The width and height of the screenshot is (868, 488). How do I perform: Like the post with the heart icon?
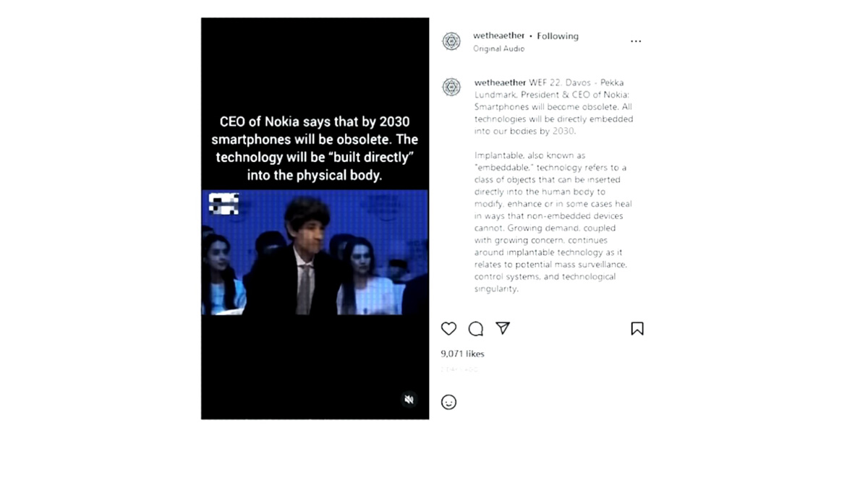coord(448,329)
